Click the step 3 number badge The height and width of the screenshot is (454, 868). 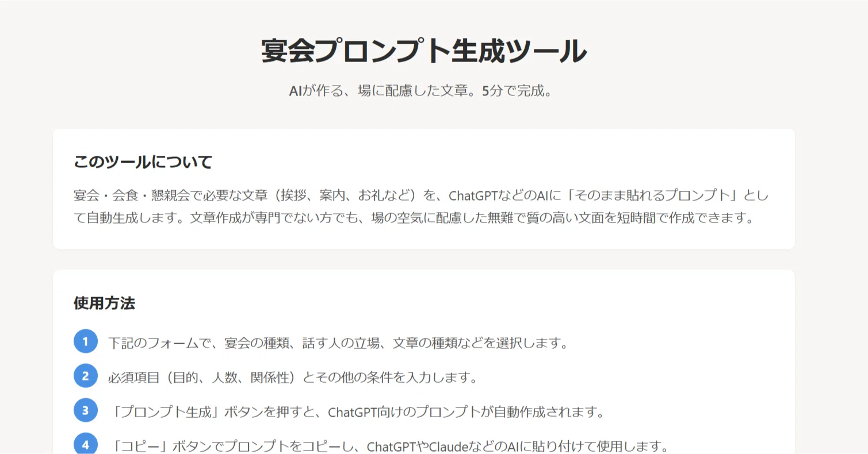86,410
